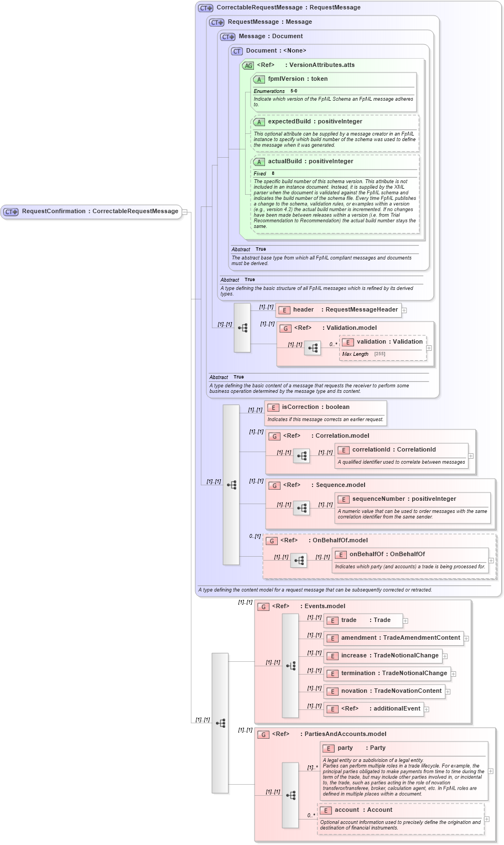
Task: Expand the validation element node
Action: (429, 348)
